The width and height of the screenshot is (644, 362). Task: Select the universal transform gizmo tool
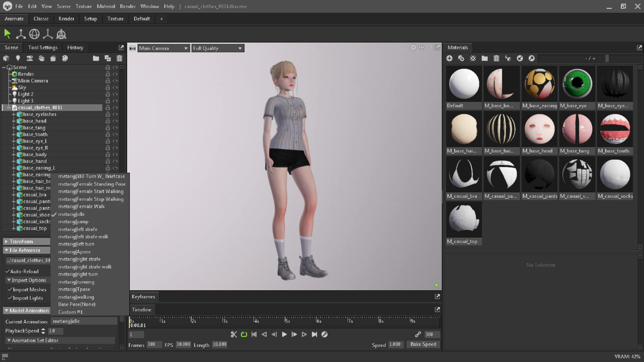pos(61,34)
